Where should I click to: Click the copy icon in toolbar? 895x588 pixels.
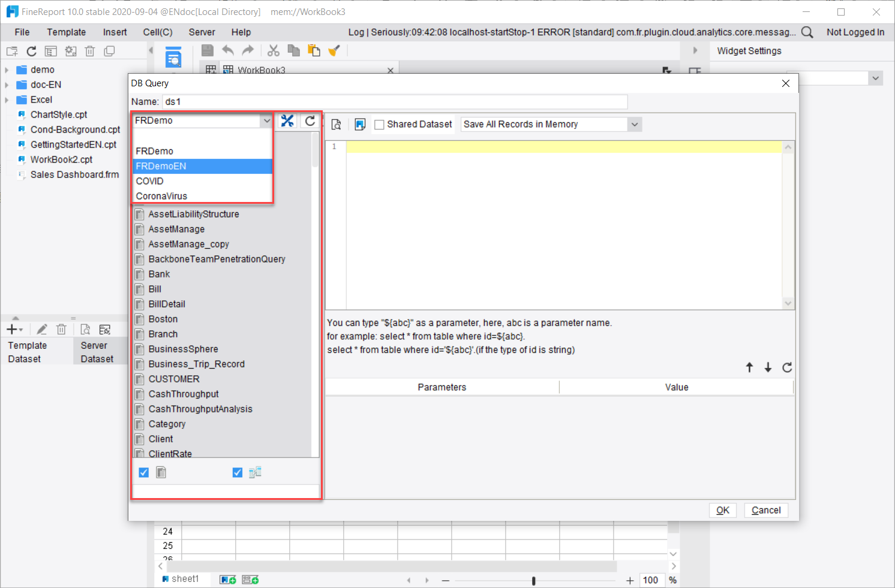pos(294,50)
